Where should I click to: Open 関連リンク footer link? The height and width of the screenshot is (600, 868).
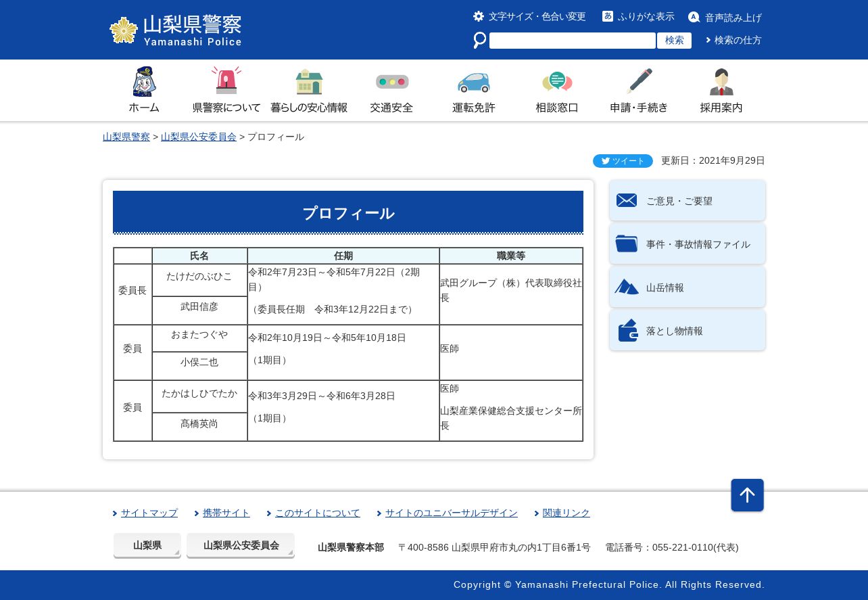point(566,513)
